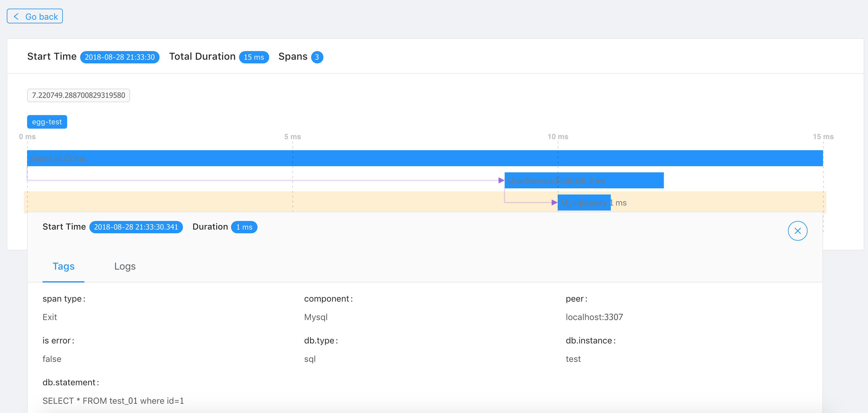Click the Start Time 2018-08-28 badge
Image resolution: width=868 pixels, height=413 pixels.
pyautogui.click(x=120, y=56)
